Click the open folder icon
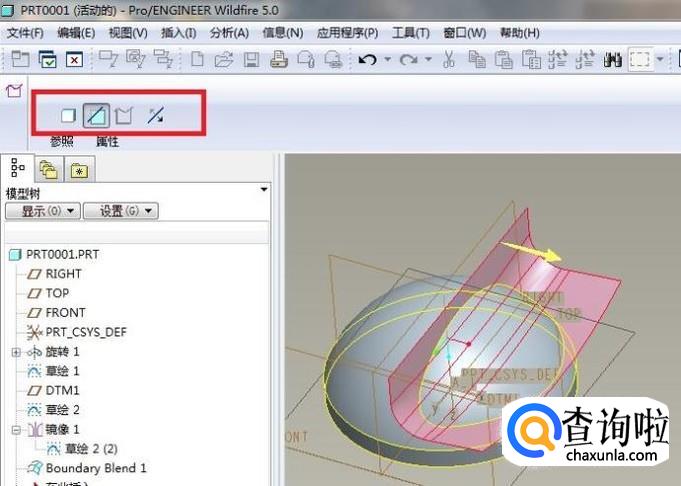Screen dimensions: 681x486 (224, 59)
